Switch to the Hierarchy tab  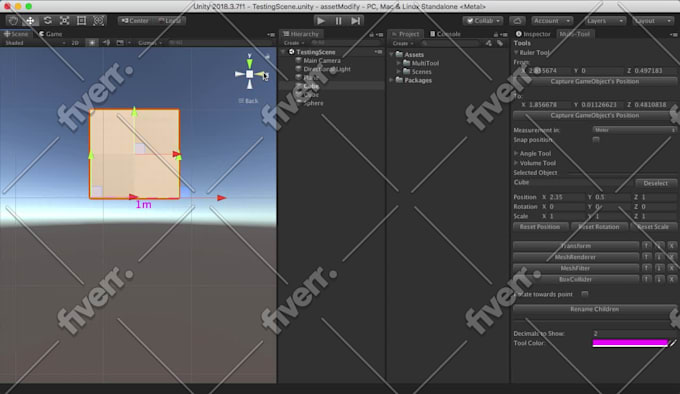(301, 34)
